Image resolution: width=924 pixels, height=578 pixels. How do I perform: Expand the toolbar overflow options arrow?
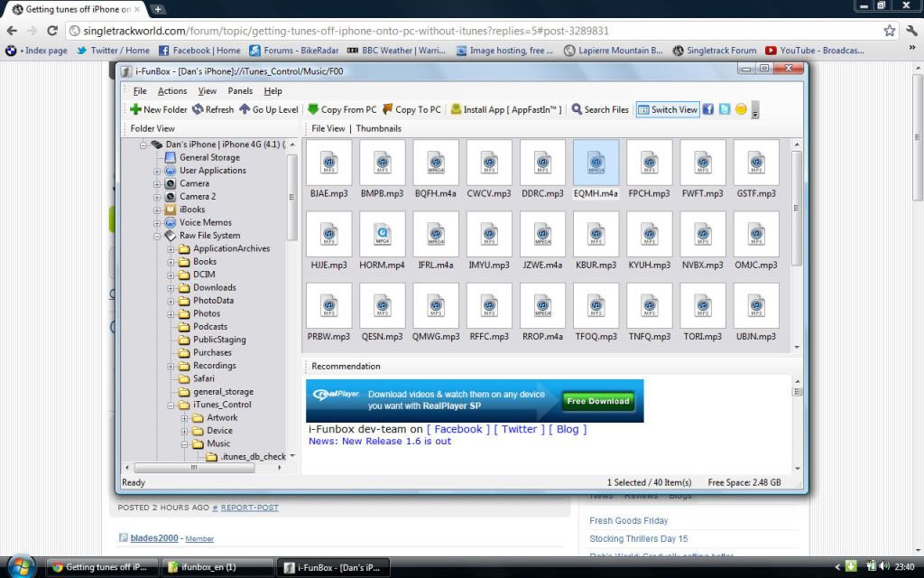pos(755,111)
